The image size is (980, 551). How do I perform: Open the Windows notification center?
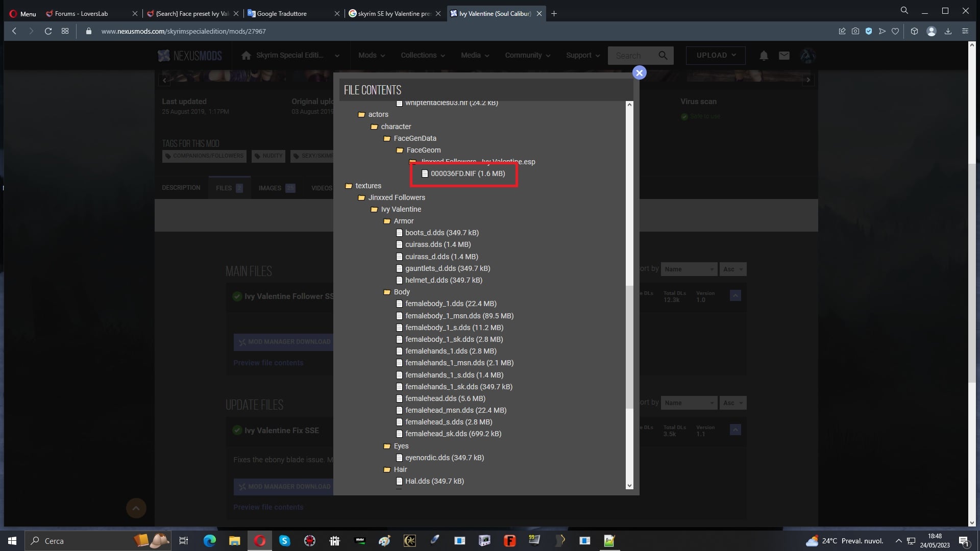964,541
